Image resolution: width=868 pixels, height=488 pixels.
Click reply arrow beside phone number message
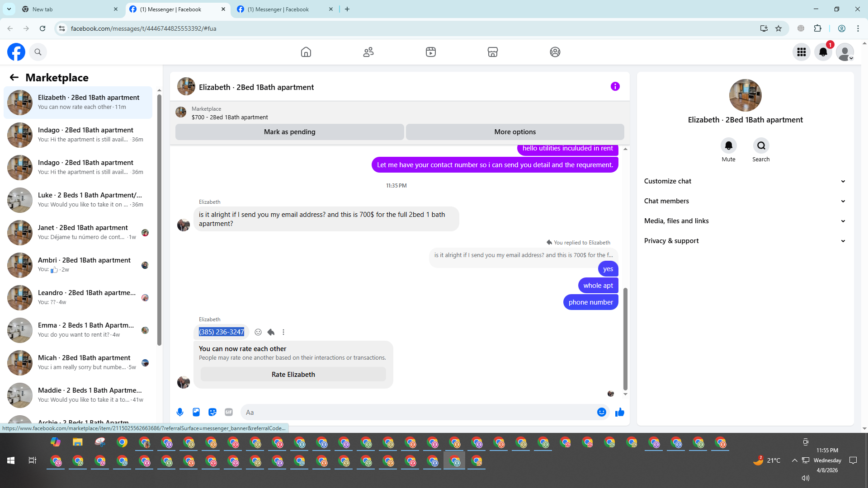[271, 332]
